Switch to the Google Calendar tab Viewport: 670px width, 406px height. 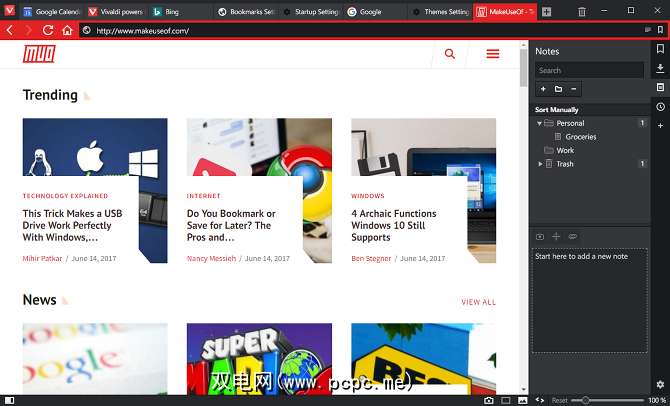point(52,12)
